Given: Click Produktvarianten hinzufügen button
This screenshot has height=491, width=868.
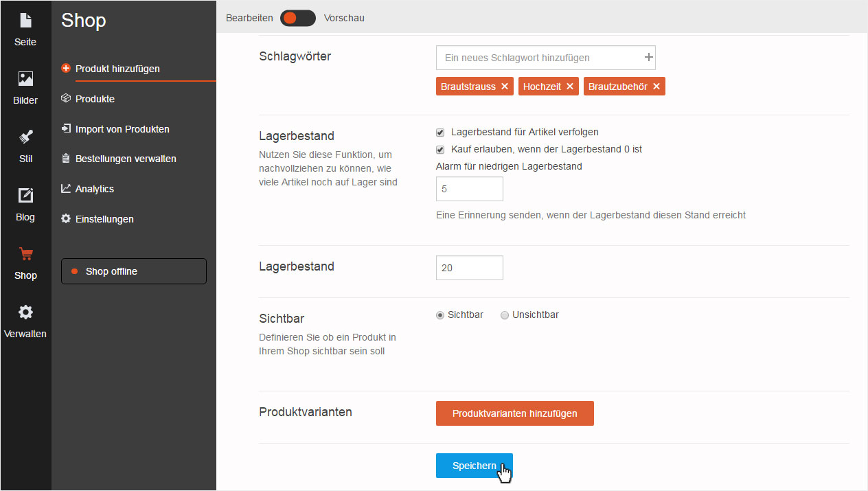Looking at the screenshot, I should point(515,413).
